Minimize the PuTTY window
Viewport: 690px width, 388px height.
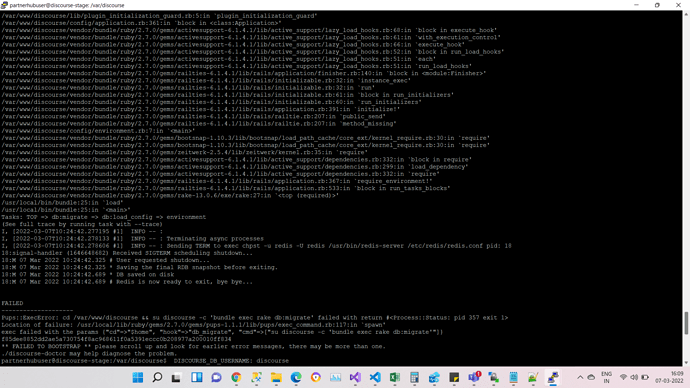tap(636, 5)
